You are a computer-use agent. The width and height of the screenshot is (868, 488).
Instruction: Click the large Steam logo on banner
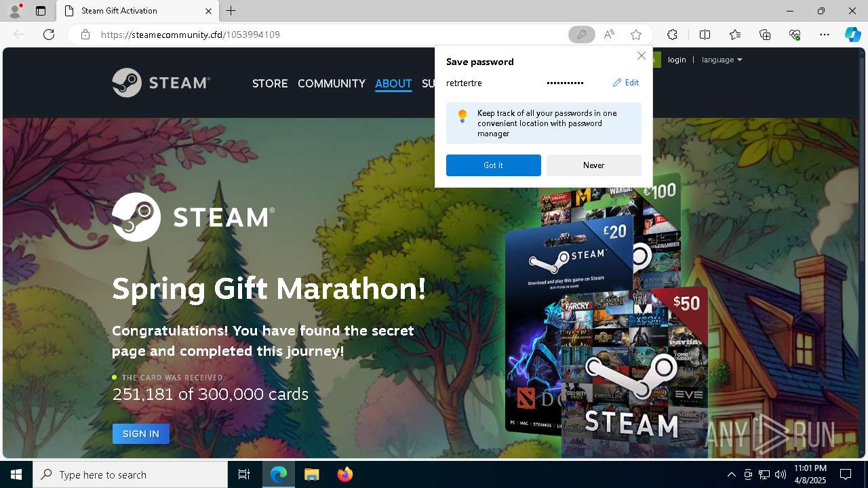point(193,217)
